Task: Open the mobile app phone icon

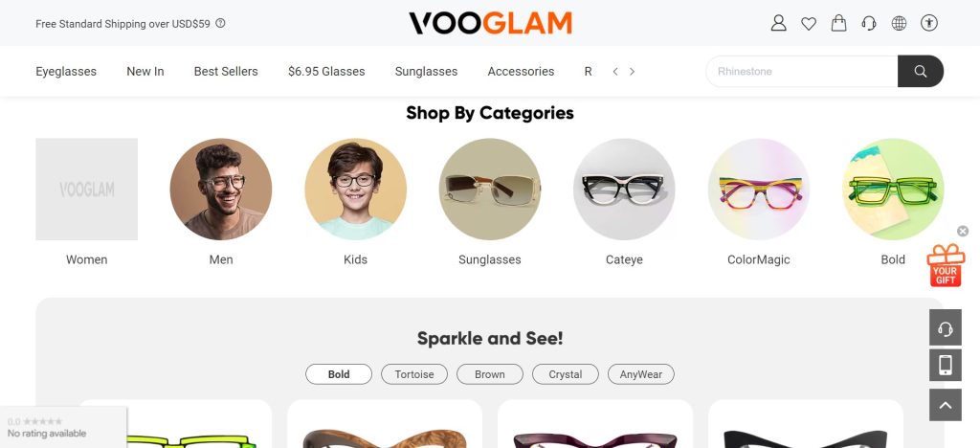Action: [x=945, y=365]
